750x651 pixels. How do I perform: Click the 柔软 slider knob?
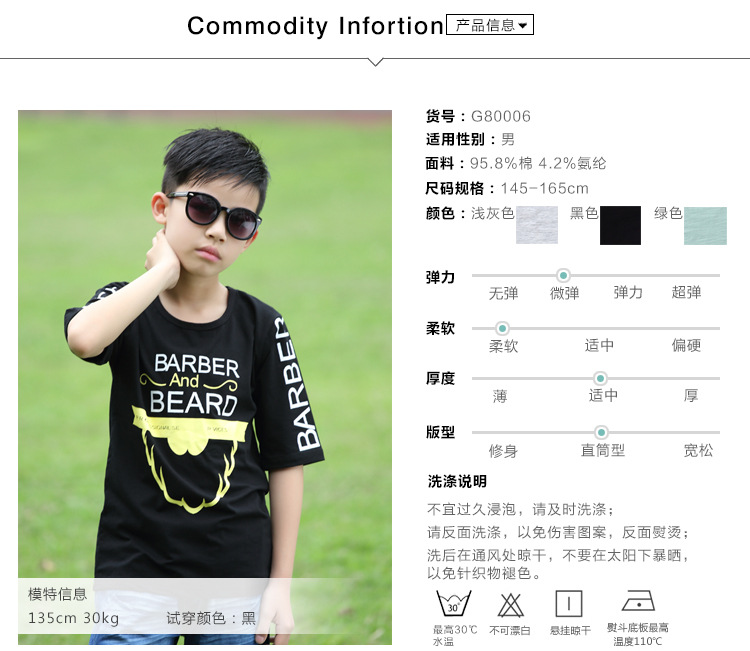502,329
